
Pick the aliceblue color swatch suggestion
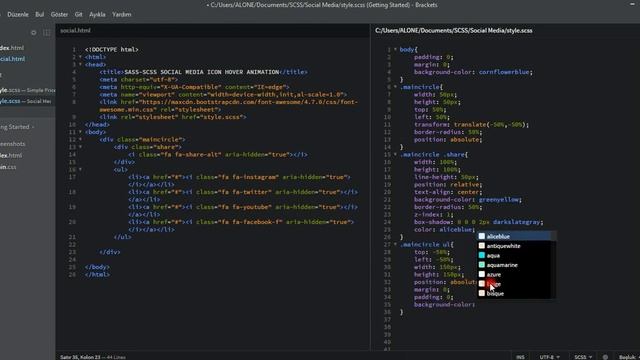click(482, 236)
